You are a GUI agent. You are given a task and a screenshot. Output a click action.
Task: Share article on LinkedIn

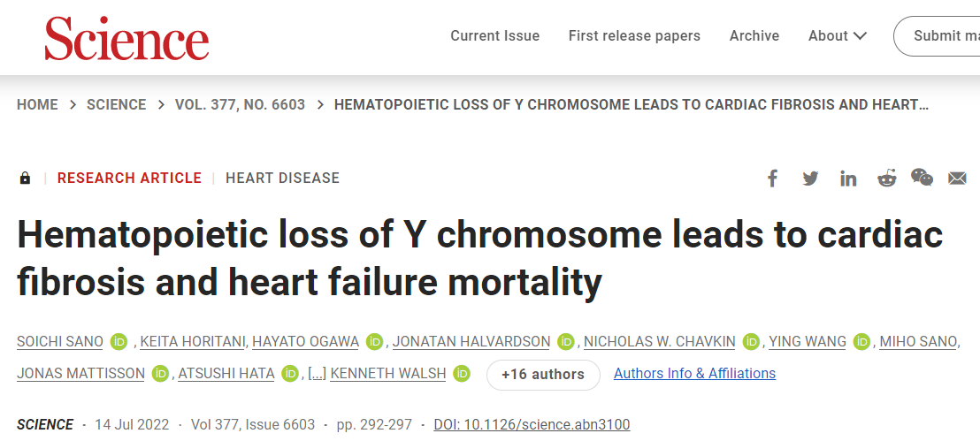[848, 179]
